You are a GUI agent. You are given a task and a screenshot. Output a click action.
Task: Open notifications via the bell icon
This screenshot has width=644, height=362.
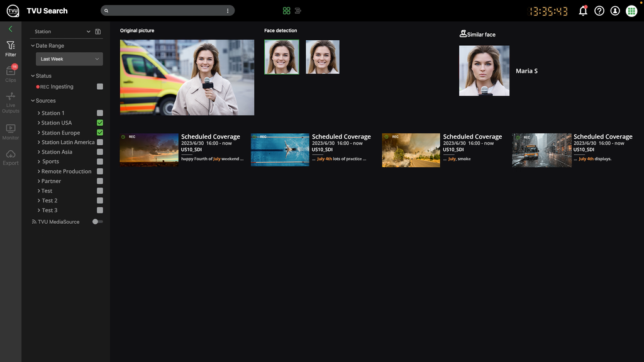[584, 11]
